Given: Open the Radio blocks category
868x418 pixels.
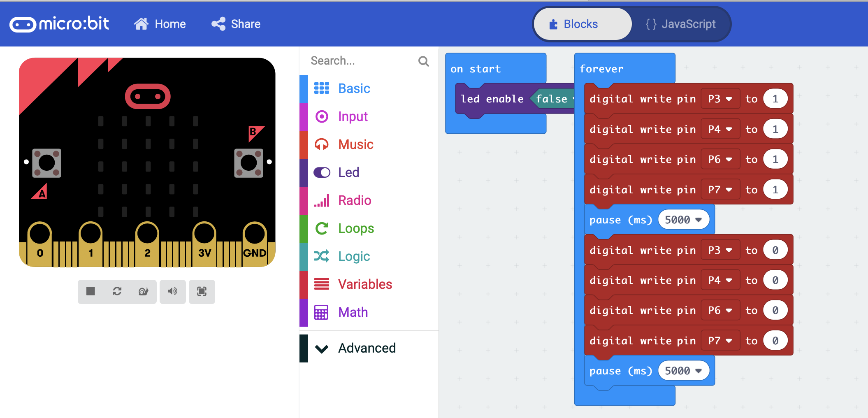Looking at the screenshot, I should pyautogui.click(x=354, y=200).
